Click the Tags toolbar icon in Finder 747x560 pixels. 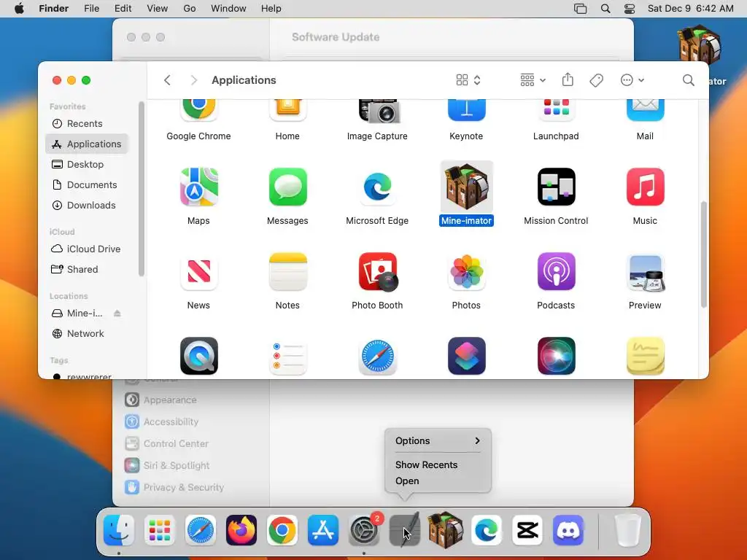tap(597, 80)
